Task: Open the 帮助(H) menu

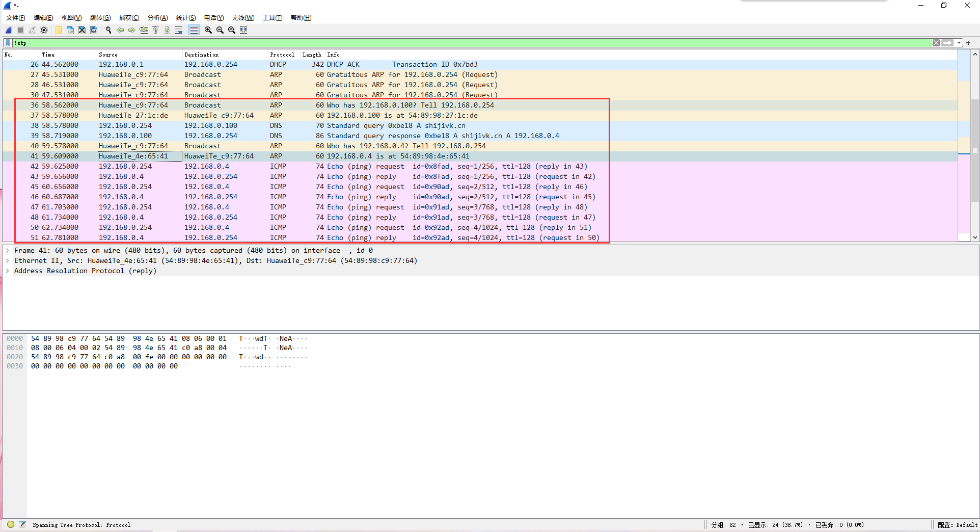Action: tap(301, 18)
